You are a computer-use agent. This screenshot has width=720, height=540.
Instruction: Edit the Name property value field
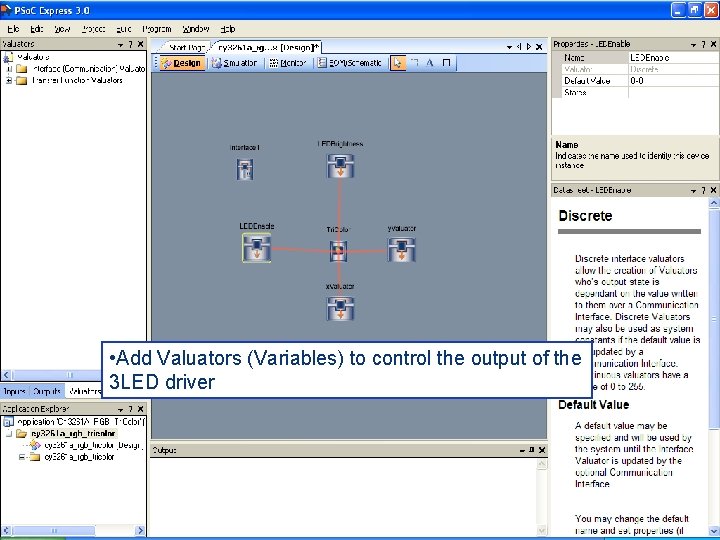click(x=673, y=57)
